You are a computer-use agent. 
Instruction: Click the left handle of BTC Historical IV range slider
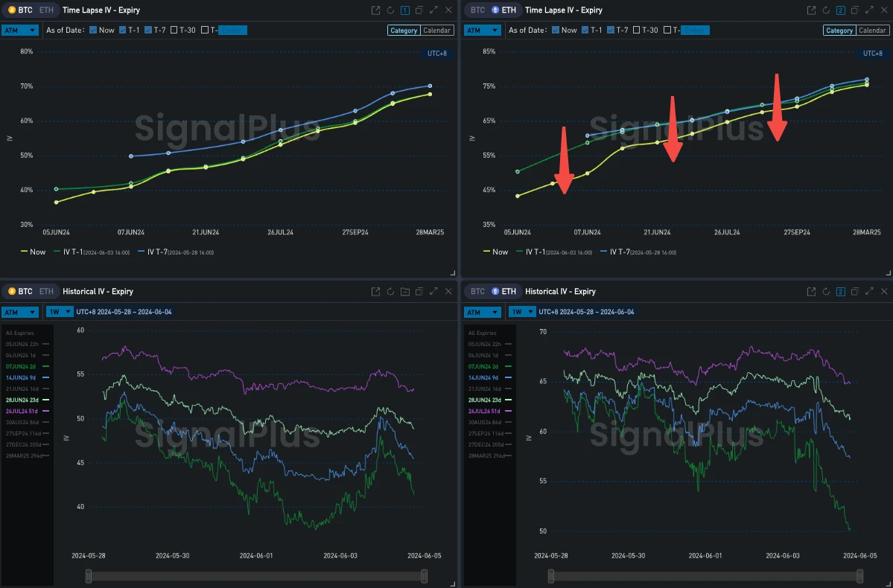pyautogui.click(x=87, y=575)
